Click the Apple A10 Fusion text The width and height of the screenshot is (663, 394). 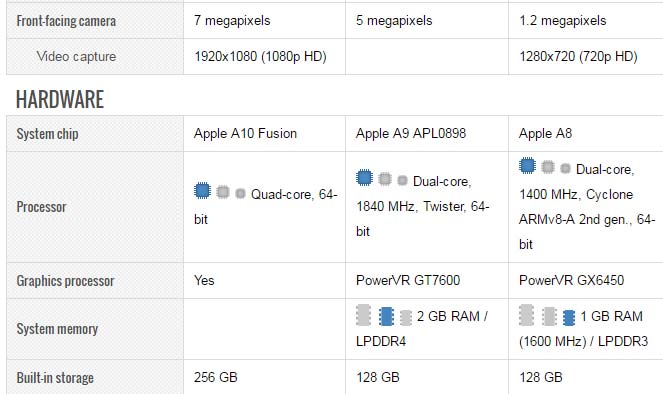point(245,134)
